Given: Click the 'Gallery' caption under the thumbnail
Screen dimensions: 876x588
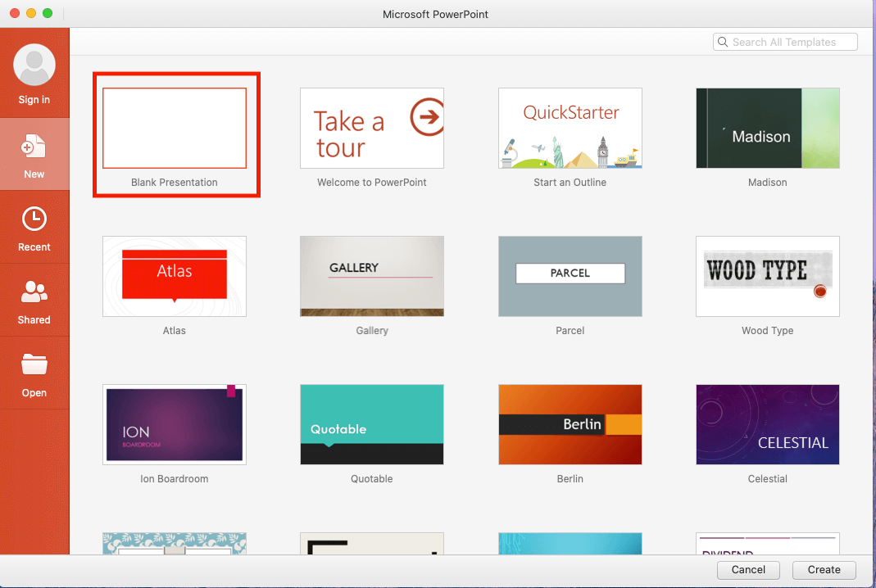Looking at the screenshot, I should pyautogui.click(x=372, y=331).
